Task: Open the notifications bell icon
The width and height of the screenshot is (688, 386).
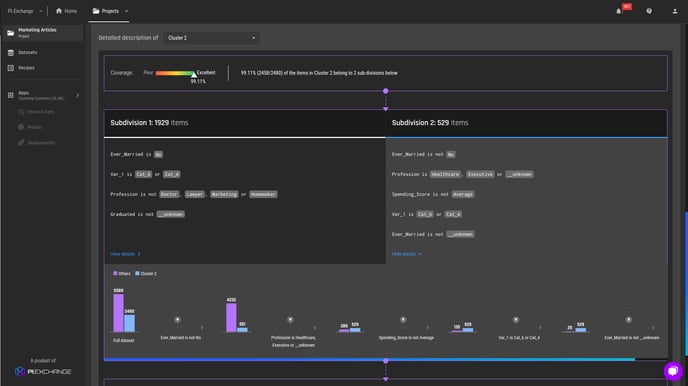Action: point(619,11)
